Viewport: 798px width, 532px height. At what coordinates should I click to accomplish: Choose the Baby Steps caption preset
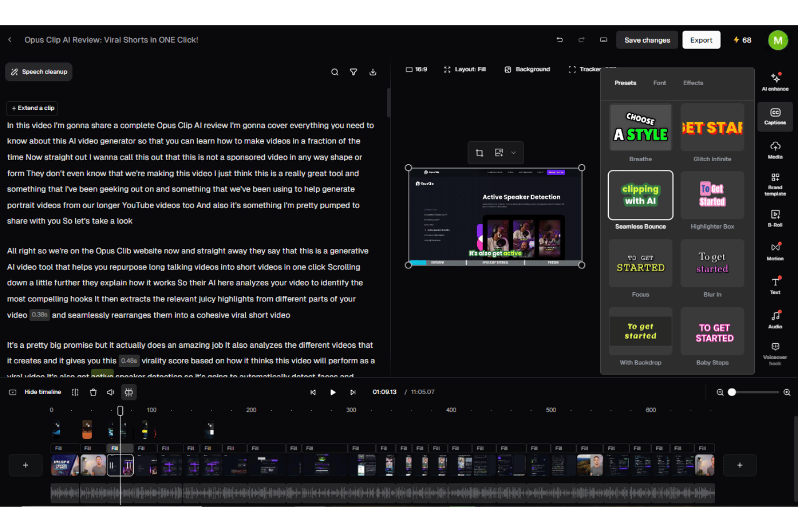[x=712, y=337]
